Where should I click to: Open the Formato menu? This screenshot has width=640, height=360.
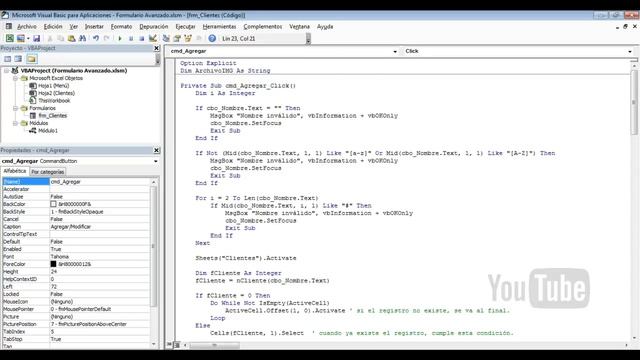[x=122, y=27]
